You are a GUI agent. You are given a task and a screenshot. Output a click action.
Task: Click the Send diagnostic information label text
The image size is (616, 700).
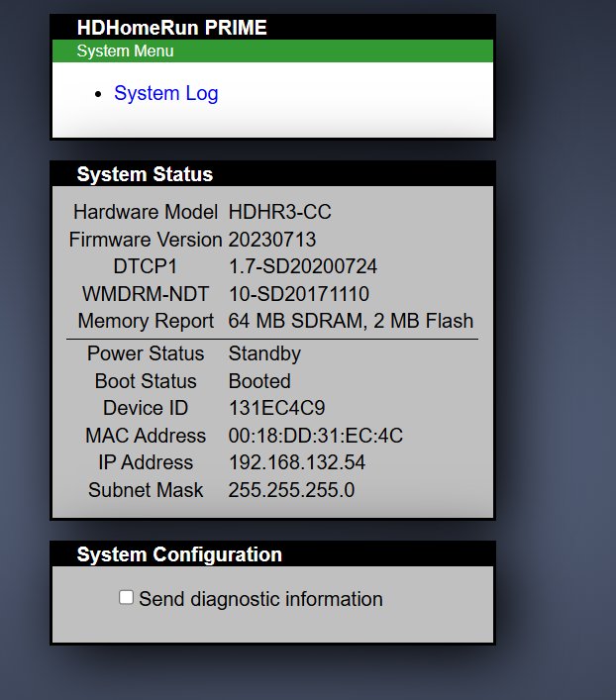(260, 599)
